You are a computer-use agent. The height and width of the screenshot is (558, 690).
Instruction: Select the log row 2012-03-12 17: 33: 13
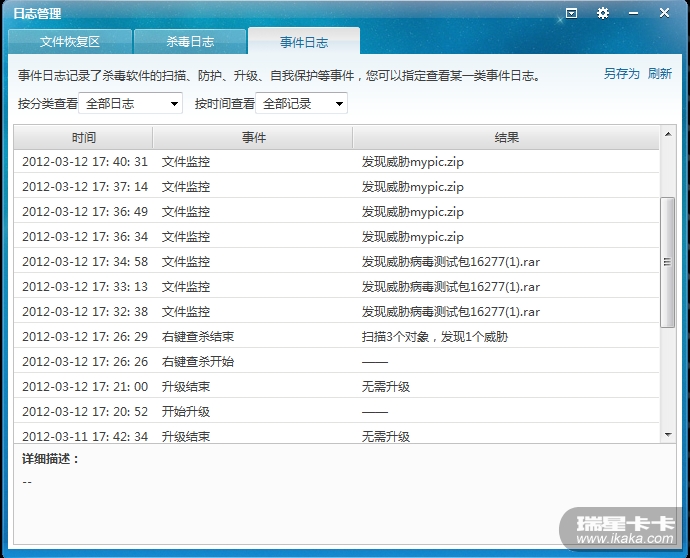337,286
